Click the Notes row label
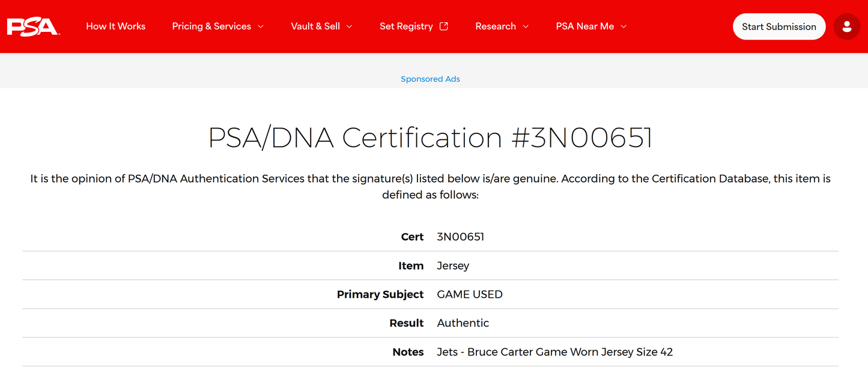 click(x=408, y=352)
